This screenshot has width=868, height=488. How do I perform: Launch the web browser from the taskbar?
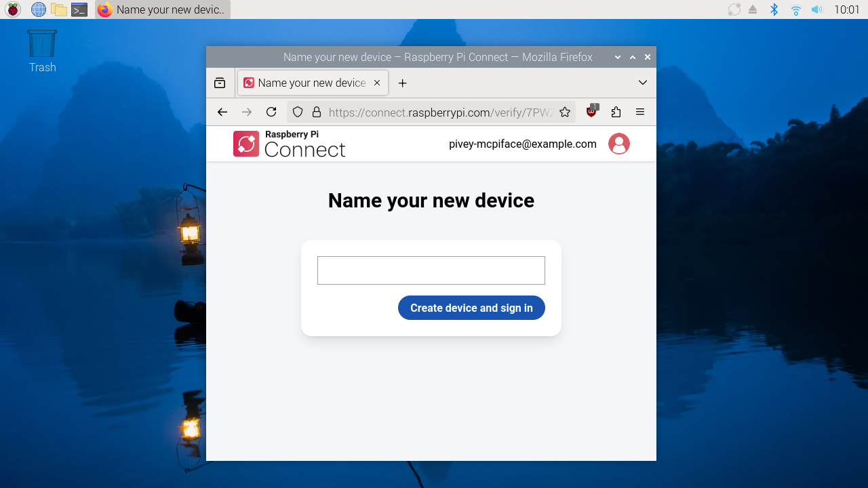coord(39,9)
